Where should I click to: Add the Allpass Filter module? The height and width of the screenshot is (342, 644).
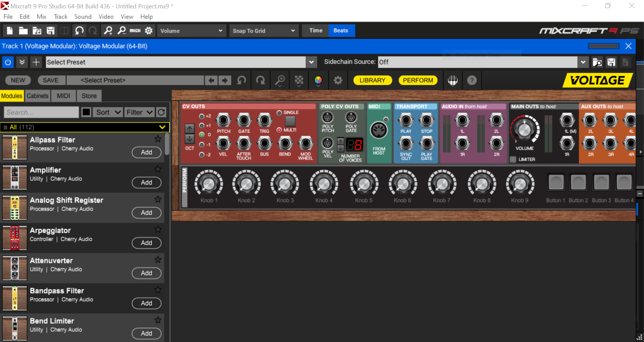pos(147,152)
